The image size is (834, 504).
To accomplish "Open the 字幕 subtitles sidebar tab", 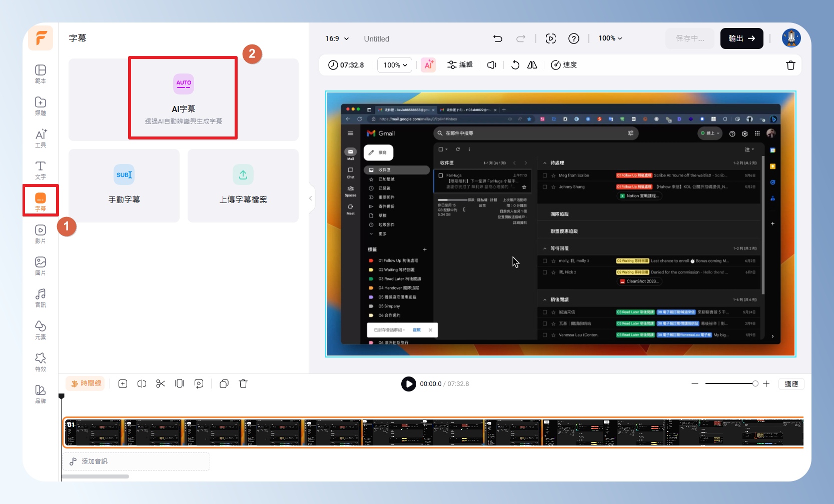I will tap(41, 201).
